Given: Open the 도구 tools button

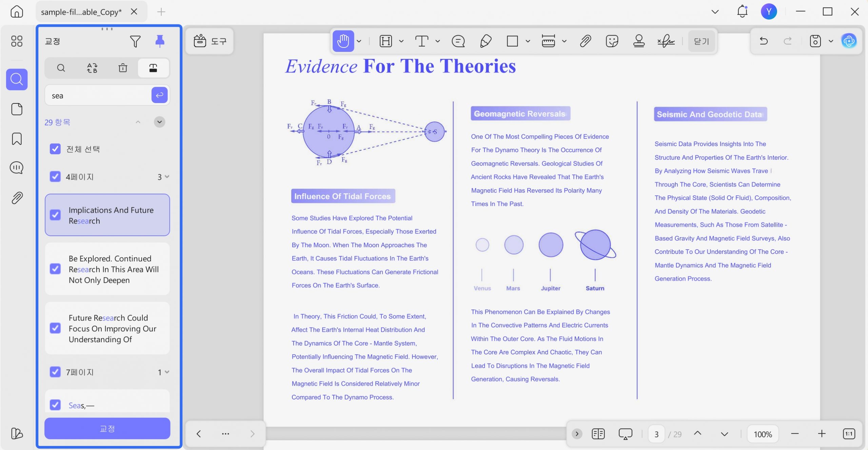Looking at the screenshot, I should [210, 41].
